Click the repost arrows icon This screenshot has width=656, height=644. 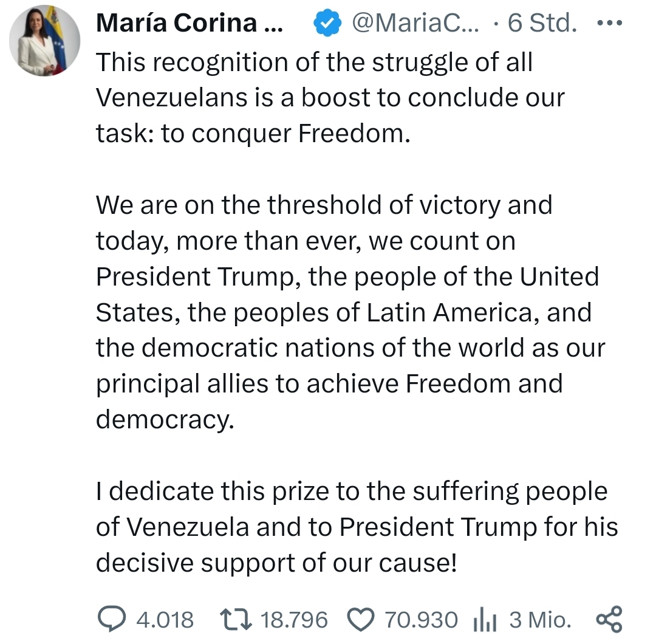coord(235,619)
